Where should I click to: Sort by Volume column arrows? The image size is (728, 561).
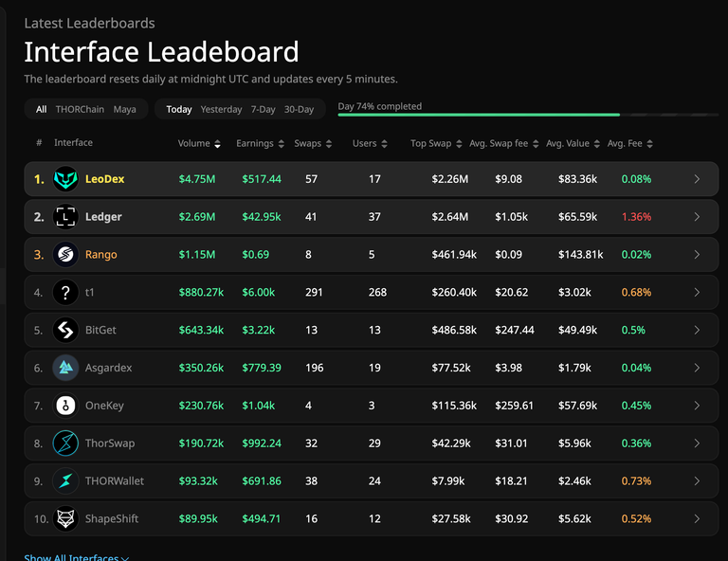coord(217,144)
